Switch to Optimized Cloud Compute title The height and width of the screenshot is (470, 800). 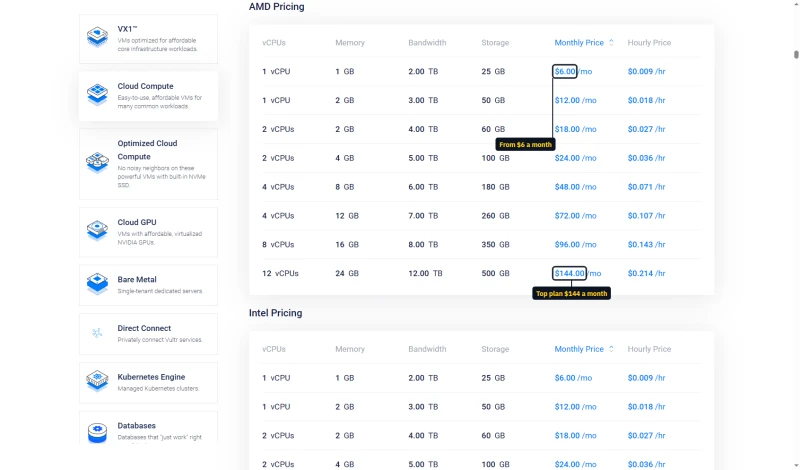point(147,150)
